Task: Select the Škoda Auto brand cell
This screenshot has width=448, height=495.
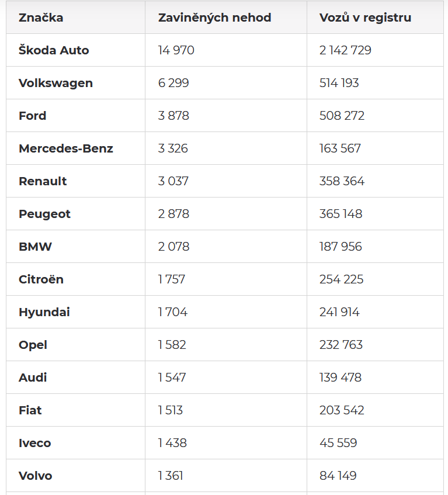Action: pos(54,50)
